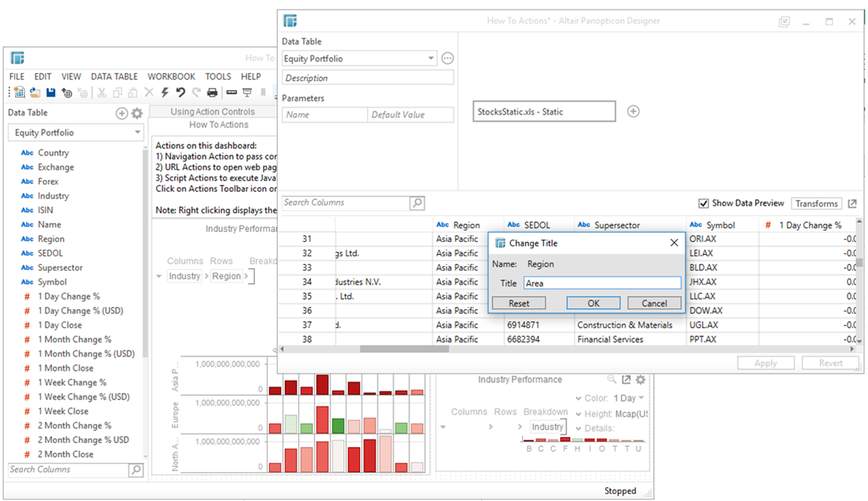Uncheck the Show Data Preview checkbox
Viewport: 868px width, 501px height.
tap(704, 204)
